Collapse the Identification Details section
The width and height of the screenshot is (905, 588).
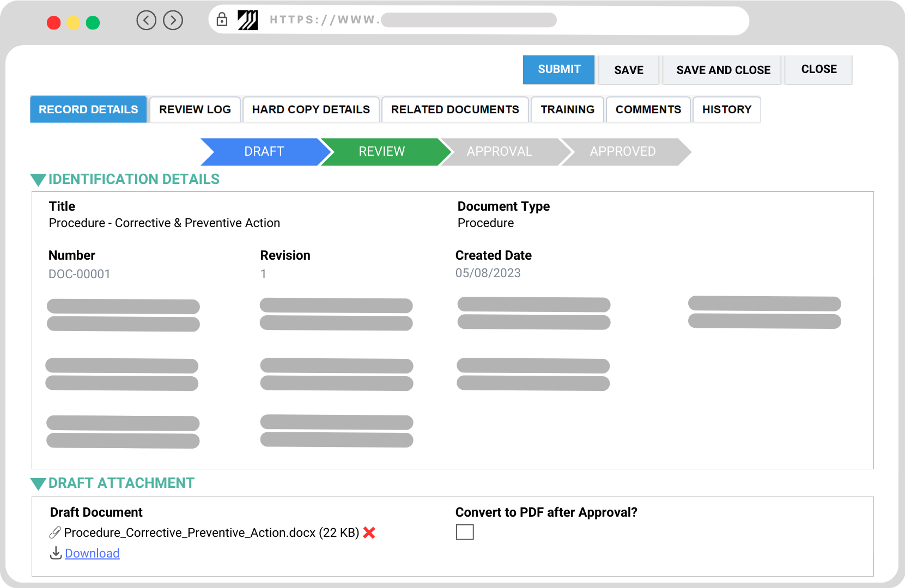(x=38, y=179)
